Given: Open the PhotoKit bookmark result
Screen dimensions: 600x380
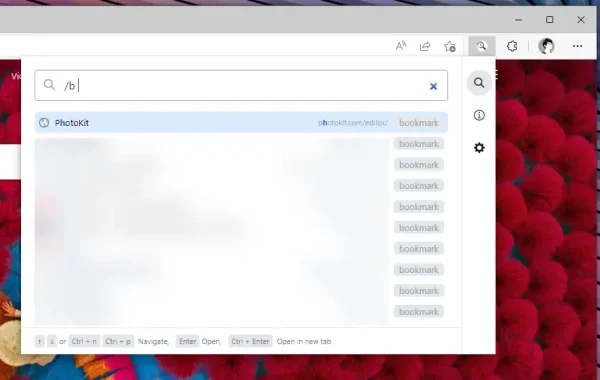Looking at the screenshot, I should click(241, 122).
